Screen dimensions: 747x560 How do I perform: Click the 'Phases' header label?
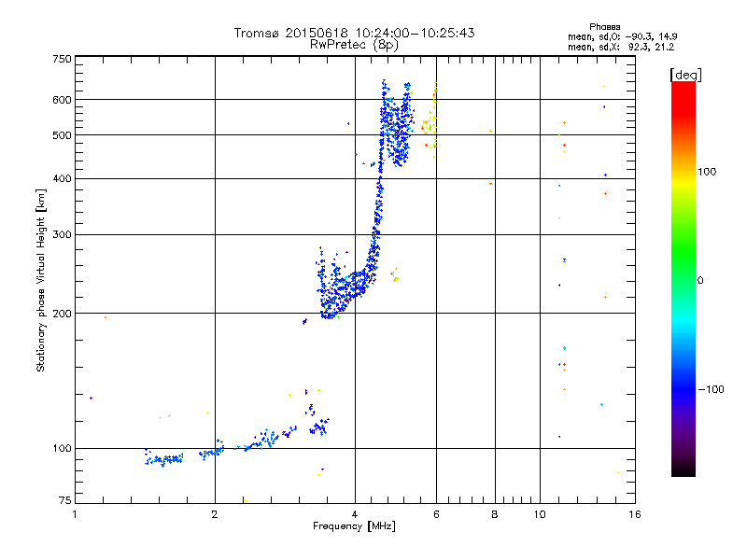pos(604,27)
